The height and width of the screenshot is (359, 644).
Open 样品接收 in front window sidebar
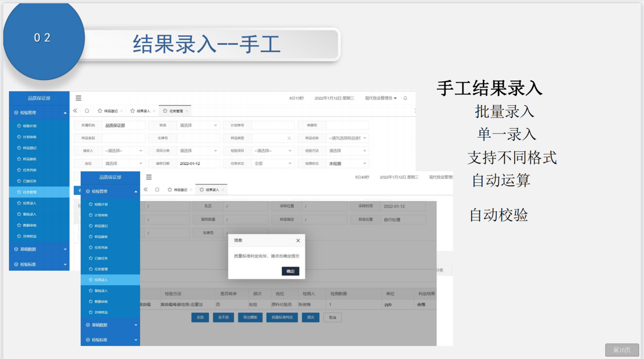[110, 237]
